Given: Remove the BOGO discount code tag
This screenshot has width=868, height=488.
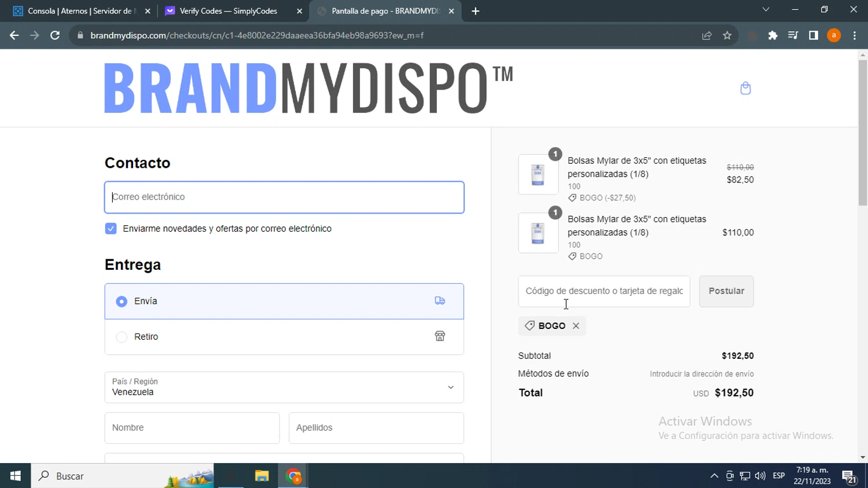Looking at the screenshot, I should (576, 326).
